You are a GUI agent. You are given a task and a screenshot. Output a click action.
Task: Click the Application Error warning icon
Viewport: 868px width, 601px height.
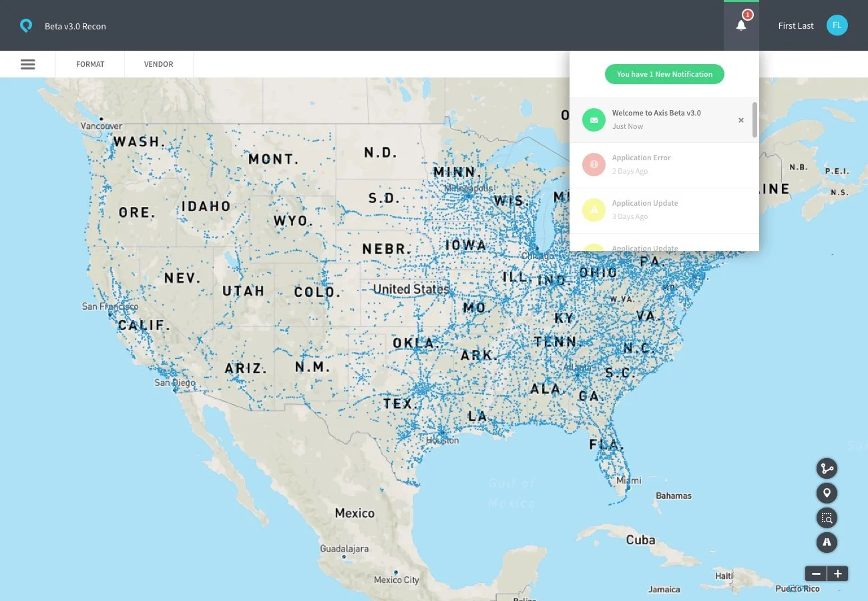[x=594, y=164]
